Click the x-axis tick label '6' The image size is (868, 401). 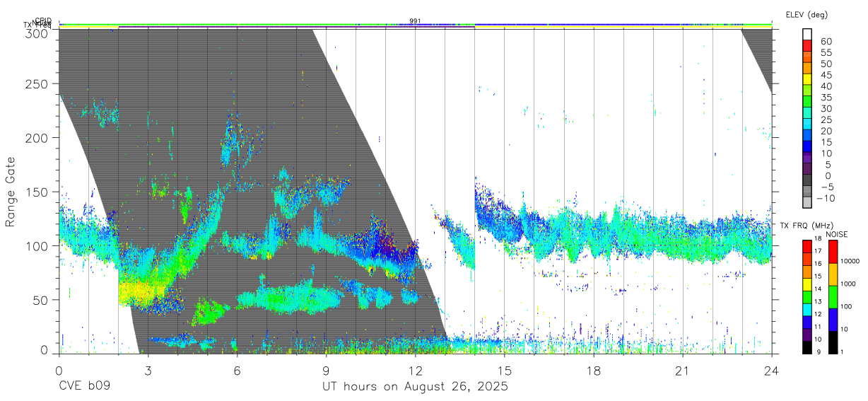point(237,371)
